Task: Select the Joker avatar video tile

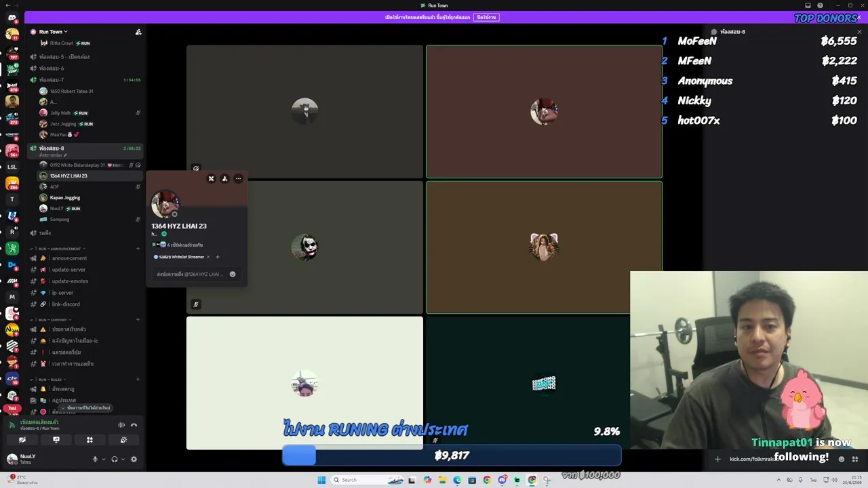Action: click(x=304, y=247)
